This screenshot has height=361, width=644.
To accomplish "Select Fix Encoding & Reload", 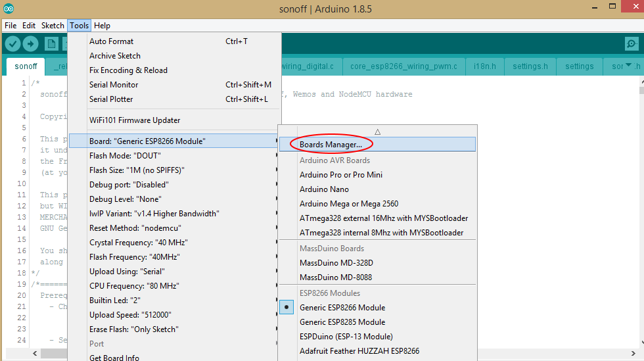I will (x=175, y=70).
